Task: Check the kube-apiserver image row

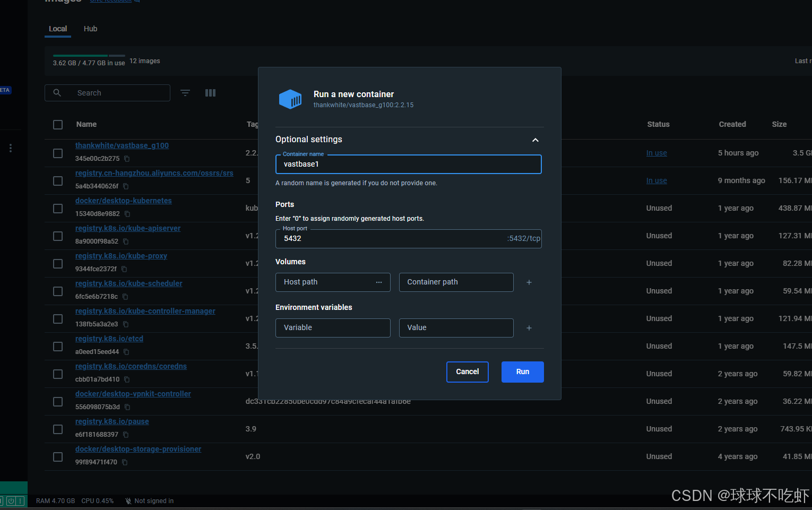Action: [x=58, y=236]
